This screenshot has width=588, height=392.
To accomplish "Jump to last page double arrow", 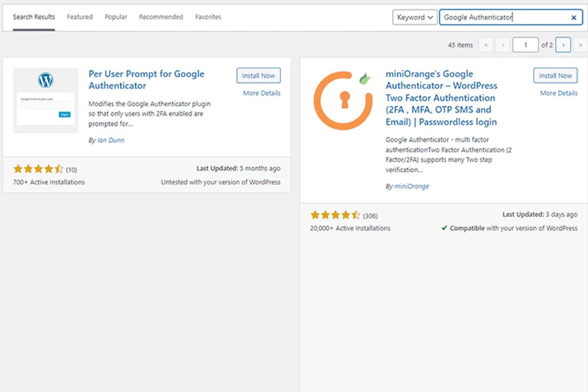I will point(580,45).
